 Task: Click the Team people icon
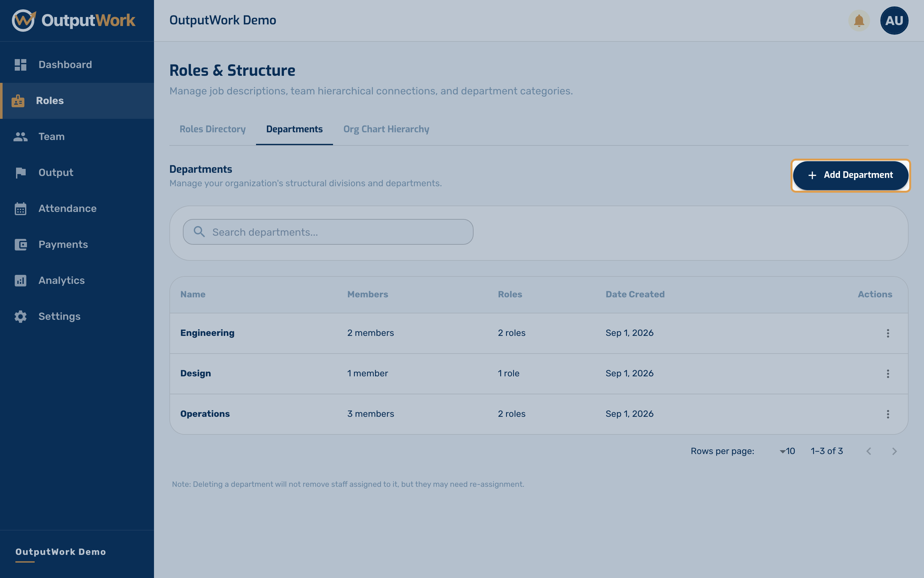[21, 136]
